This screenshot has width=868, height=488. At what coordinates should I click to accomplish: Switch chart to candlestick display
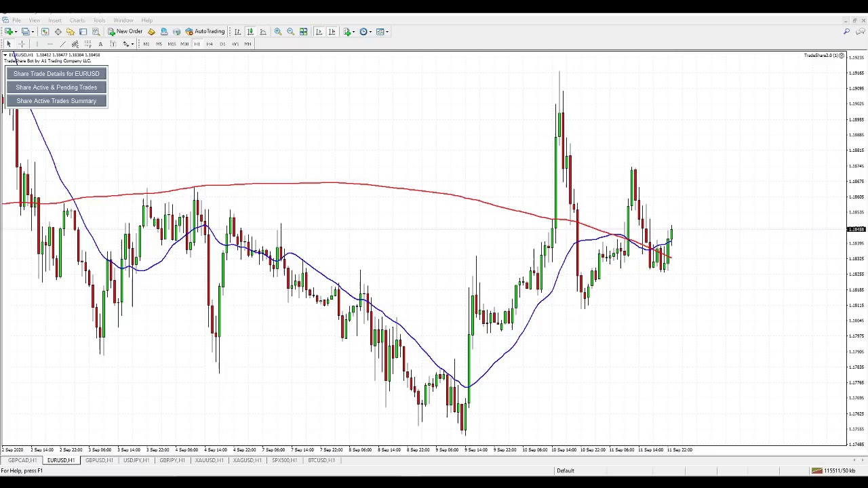pos(250,32)
